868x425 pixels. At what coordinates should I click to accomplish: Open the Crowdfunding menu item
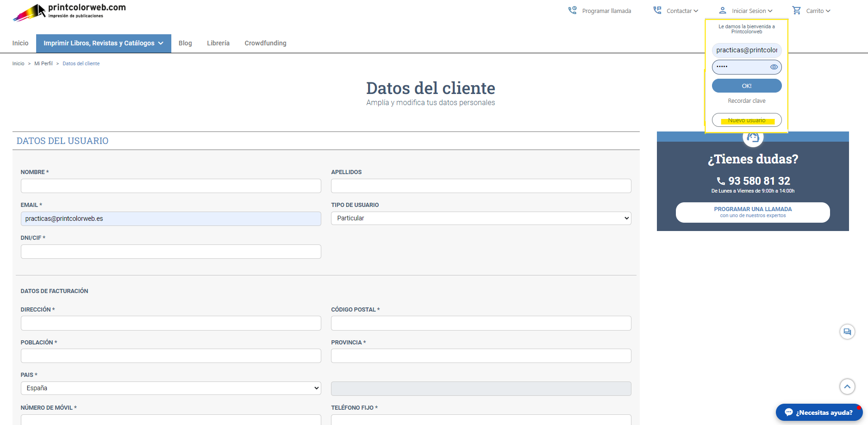(x=265, y=43)
